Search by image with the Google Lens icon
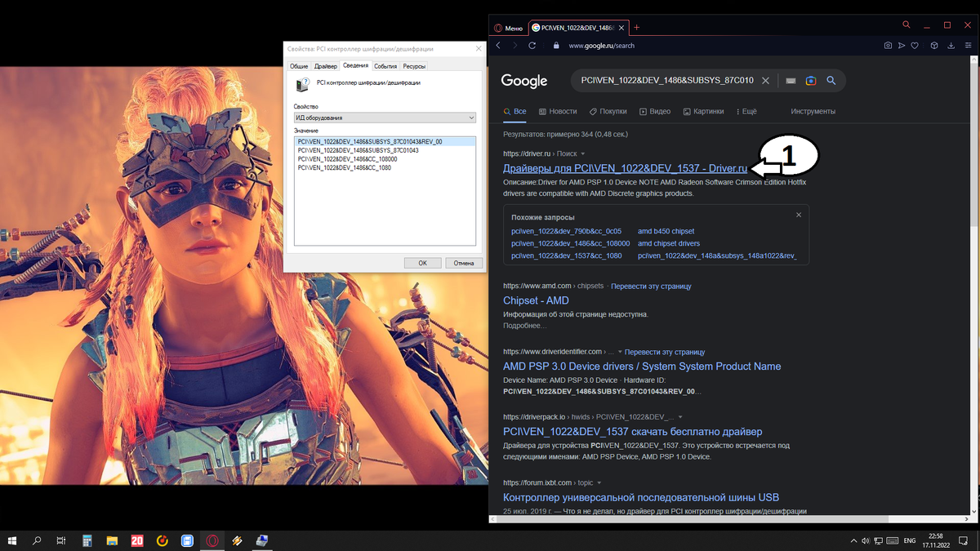The width and height of the screenshot is (980, 551). tap(811, 81)
